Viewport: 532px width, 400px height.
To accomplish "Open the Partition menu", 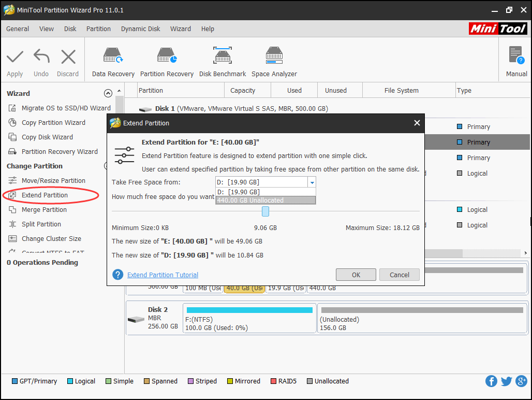I will coord(98,29).
